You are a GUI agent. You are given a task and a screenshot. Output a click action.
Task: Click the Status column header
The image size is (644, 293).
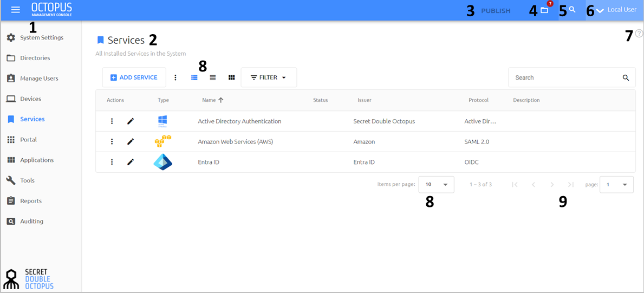(320, 100)
